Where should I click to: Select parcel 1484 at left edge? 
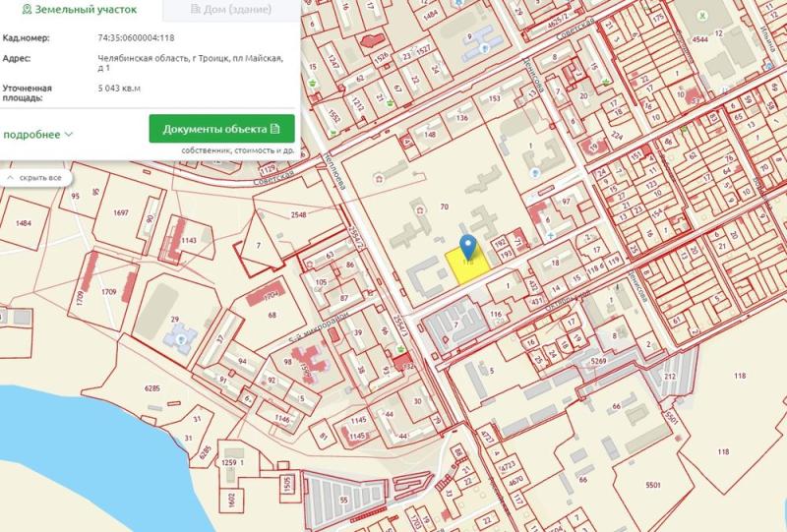click(24, 223)
